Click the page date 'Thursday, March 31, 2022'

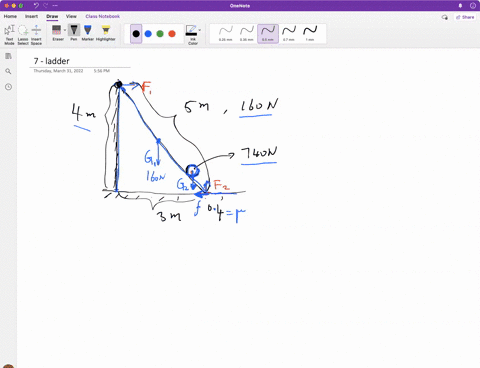click(58, 71)
